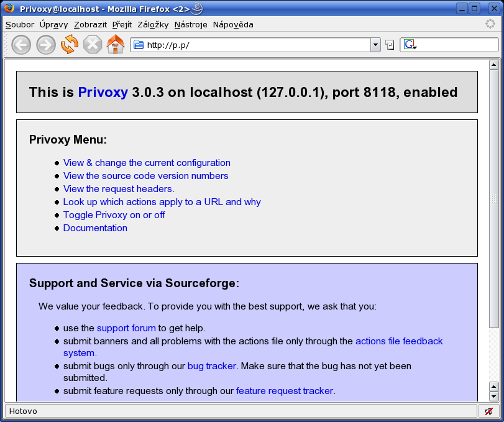Click the scrollbar down arrow at the bottom
The image size is (504, 422).
[493, 397]
